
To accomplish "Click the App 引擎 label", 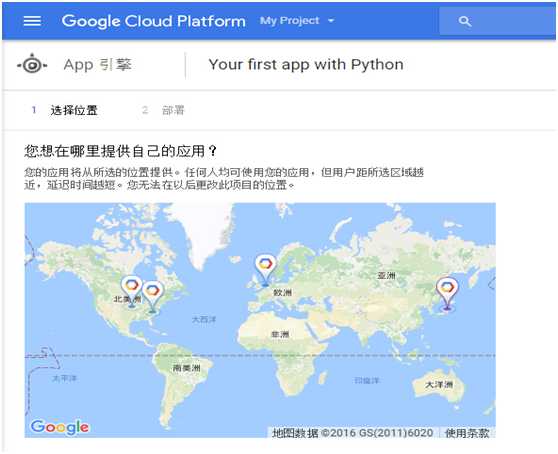I will coord(98,65).
